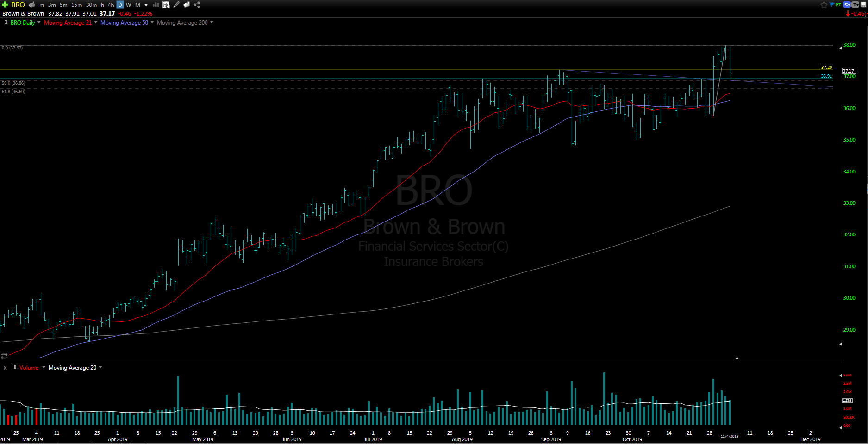The image size is (868, 444).
Task: Expand the Moving Average 20 dropdown arrow
Action: [100, 368]
